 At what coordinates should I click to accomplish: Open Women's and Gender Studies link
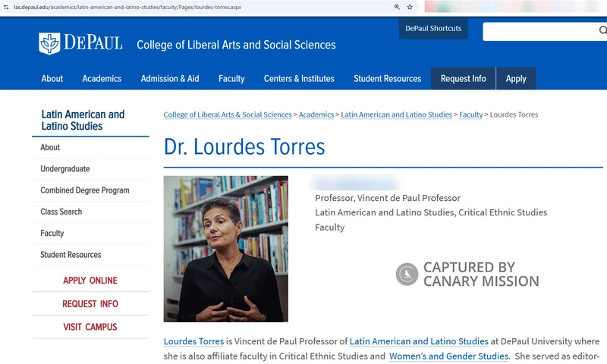[x=448, y=356]
